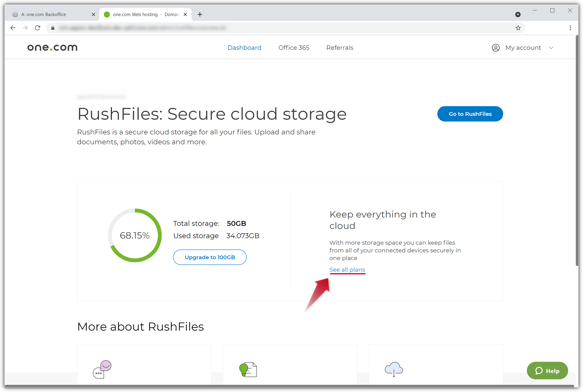This screenshot has width=583, height=392.
Task: Open Chrome's three-dot menu
Action: click(x=570, y=28)
